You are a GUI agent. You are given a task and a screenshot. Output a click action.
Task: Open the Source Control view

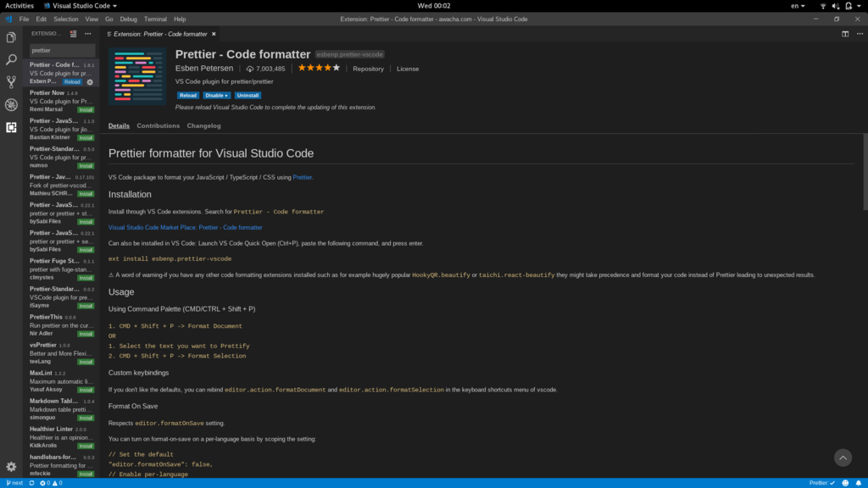tap(11, 82)
